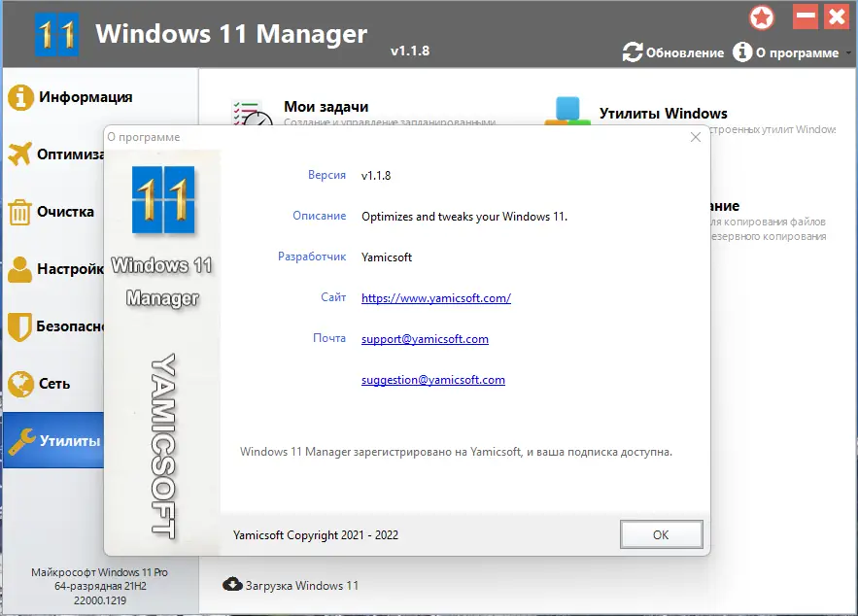Image resolution: width=858 pixels, height=616 pixels.
Task: Click the registration status text in dialog
Action: coord(456,452)
